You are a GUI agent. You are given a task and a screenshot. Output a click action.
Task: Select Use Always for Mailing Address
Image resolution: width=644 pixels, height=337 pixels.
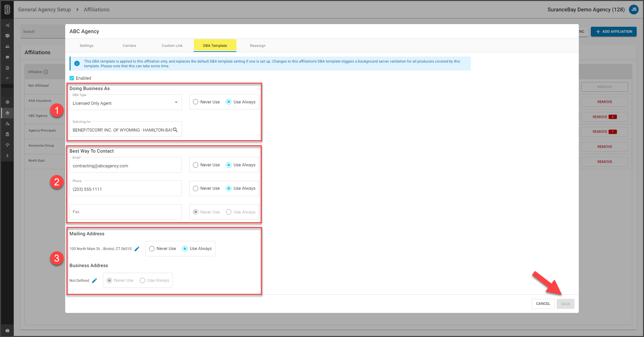point(185,249)
